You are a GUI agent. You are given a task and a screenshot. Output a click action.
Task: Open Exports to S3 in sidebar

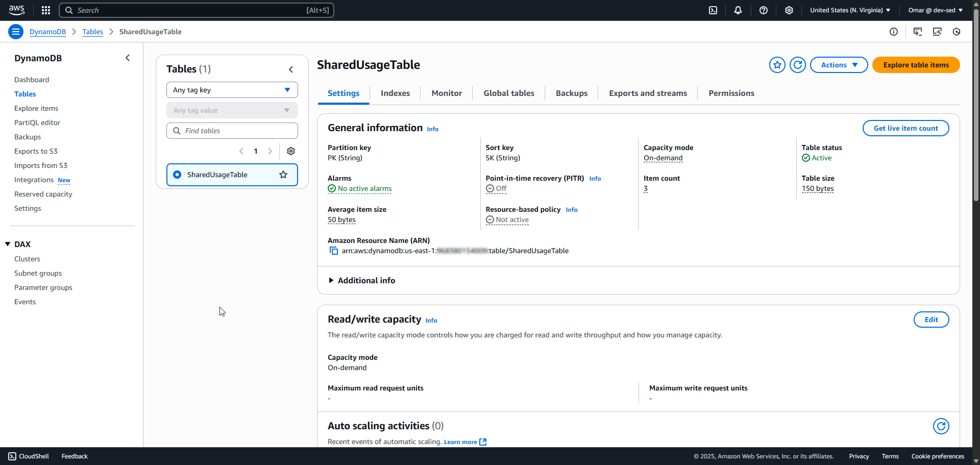tap(36, 151)
